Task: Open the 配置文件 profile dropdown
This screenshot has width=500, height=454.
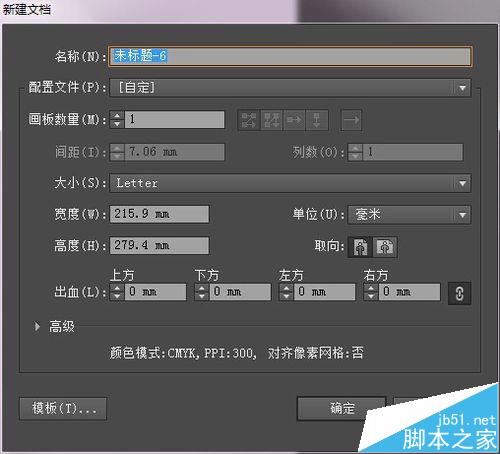Action: tap(290, 88)
